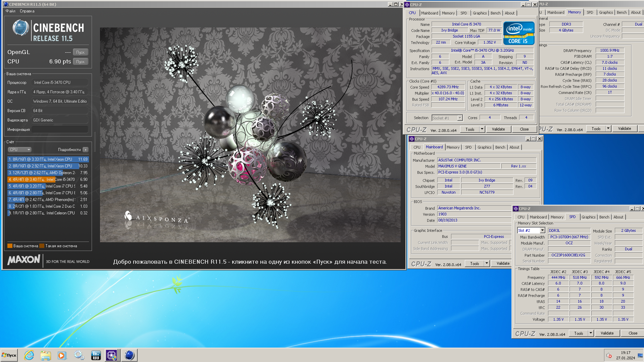Image resolution: width=644 pixels, height=362 pixels.
Task: Switch to Mainboard tab in CPU window
Action: (430, 13)
